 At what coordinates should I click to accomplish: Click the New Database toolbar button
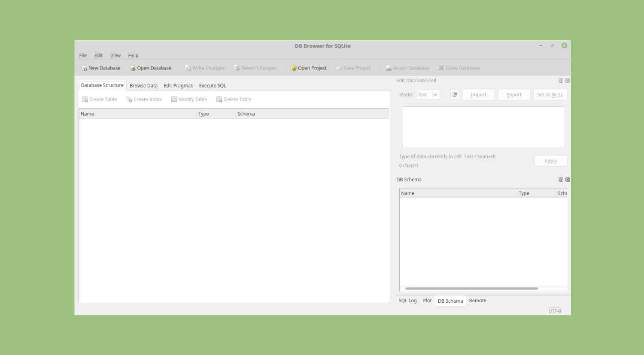click(101, 68)
